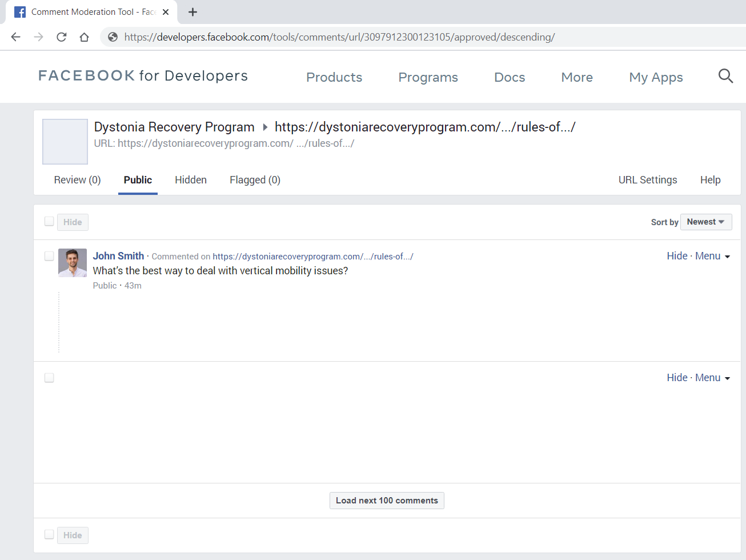Load next 100 comments

click(x=387, y=501)
